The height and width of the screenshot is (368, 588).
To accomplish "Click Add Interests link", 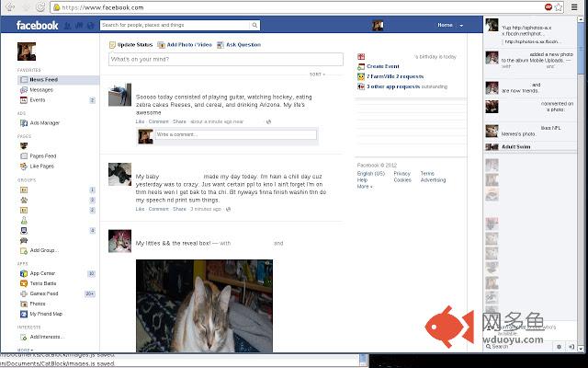I will tap(47, 337).
